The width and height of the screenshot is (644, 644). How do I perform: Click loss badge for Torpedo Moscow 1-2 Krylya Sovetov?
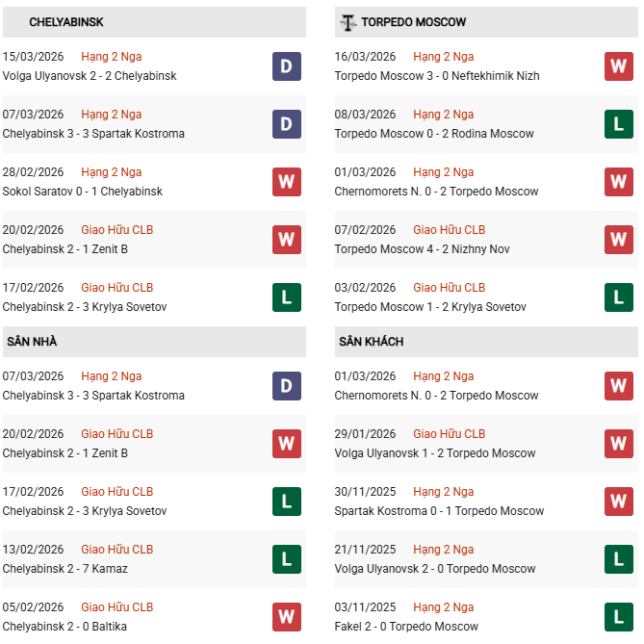(619, 297)
